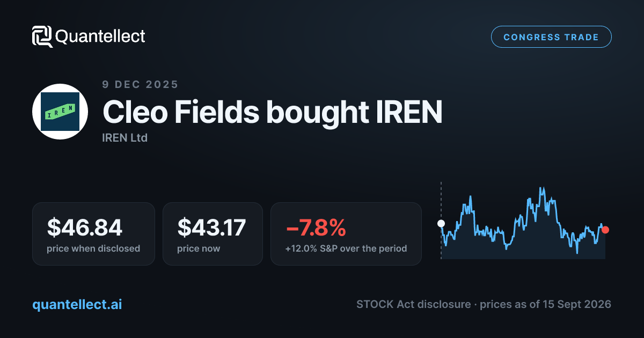Click the +12.0% S&P comparison text
The height and width of the screenshot is (338, 644).
pos(346,248)
